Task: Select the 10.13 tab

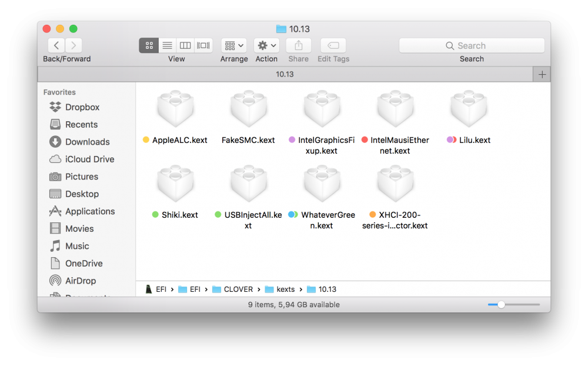Action: pos(285,74)
